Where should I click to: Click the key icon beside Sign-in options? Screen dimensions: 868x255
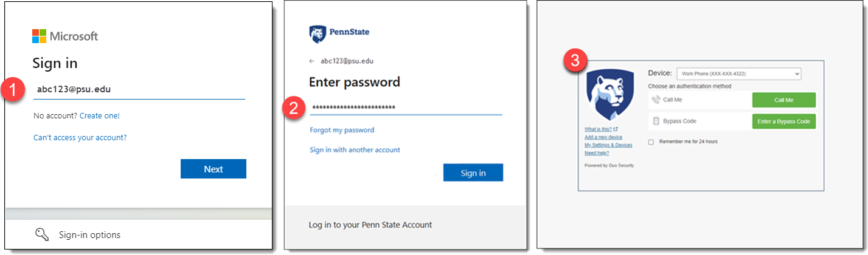click(x=42, y=234)
